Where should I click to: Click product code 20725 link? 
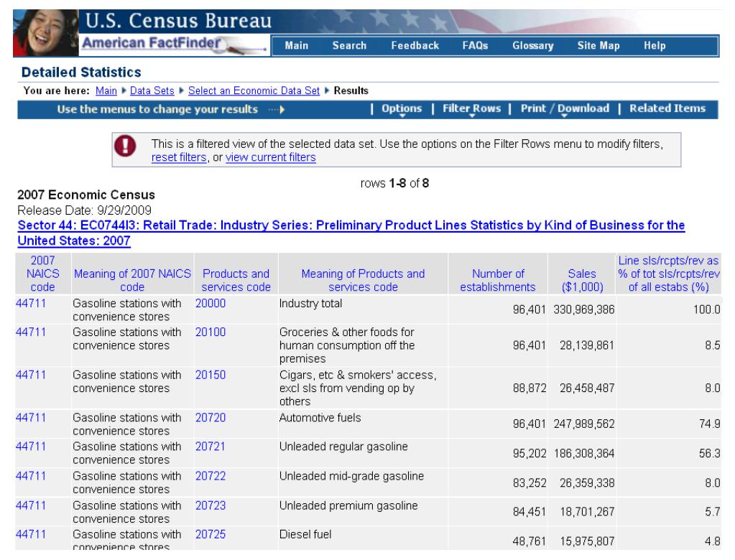pyautogui.click(x=211, y=534)
